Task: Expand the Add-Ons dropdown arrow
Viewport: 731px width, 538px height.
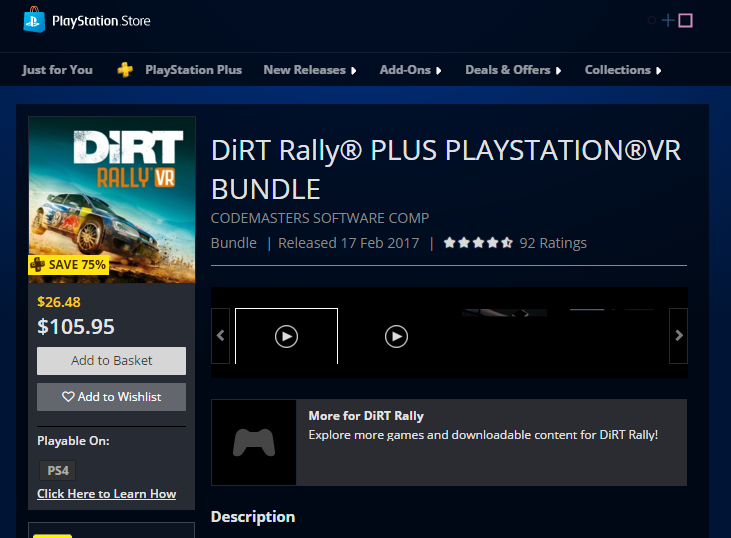Action: [x=438, y=70]
